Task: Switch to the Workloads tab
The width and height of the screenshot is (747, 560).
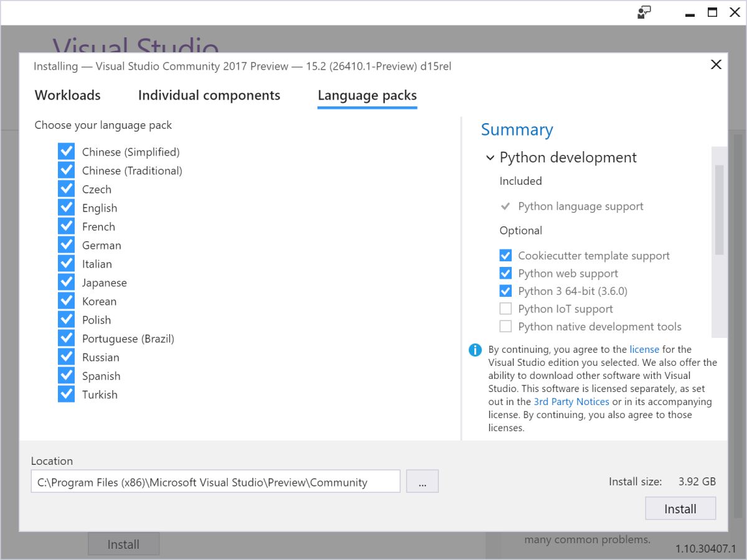Action: tap(67, 95)
